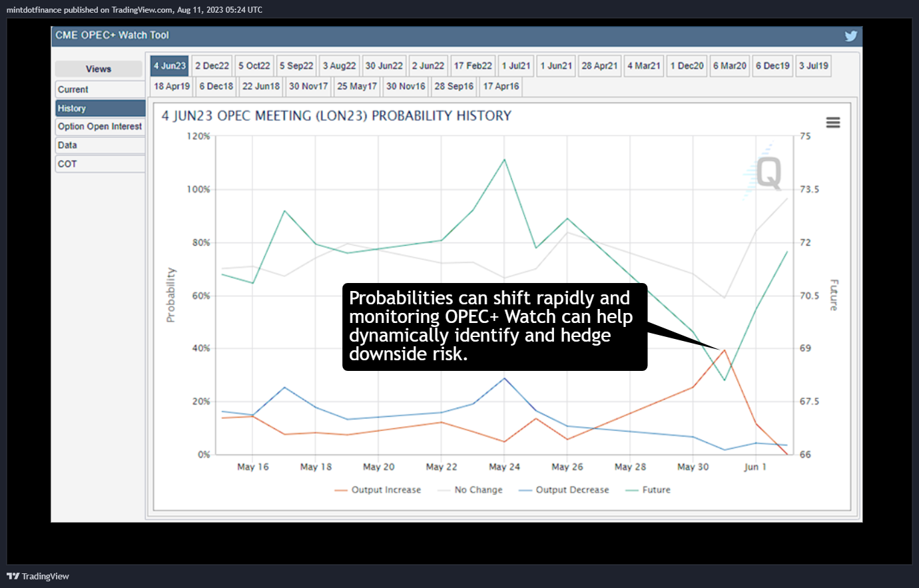Screen dimensions: 919x588
Task: Click the TradingView logo at bottom
Action: pos(38,576)
